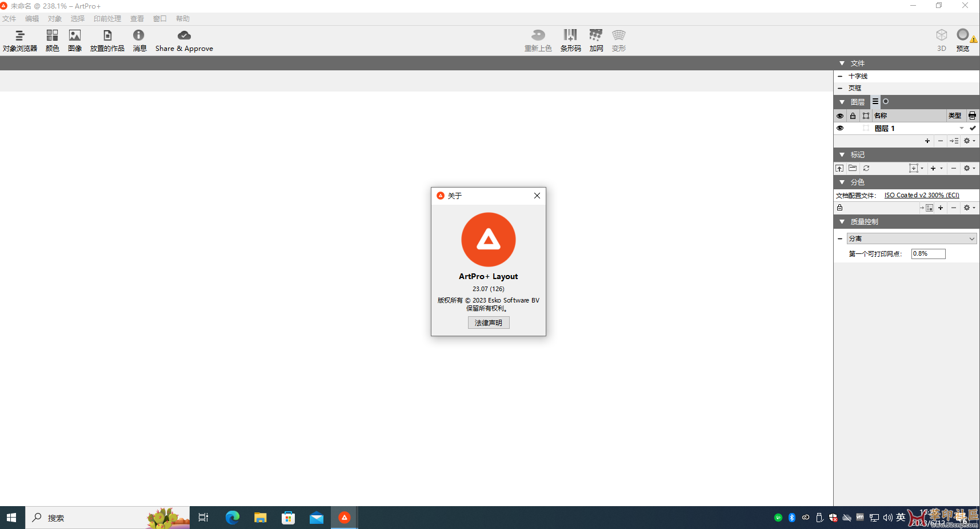Toggle 十字线 crosshair minus indicator
This screenshot has height=529, width=980.
pos(840,76)
